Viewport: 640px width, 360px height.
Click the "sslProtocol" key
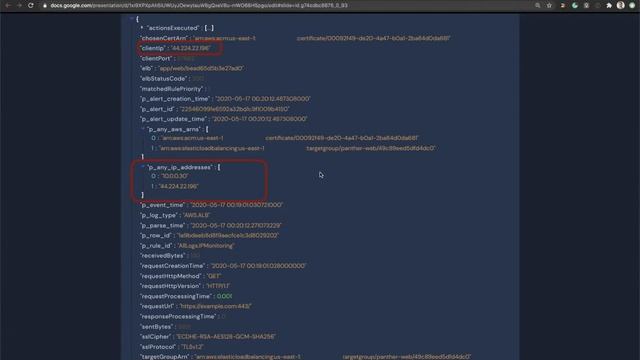tap(158, 347)
